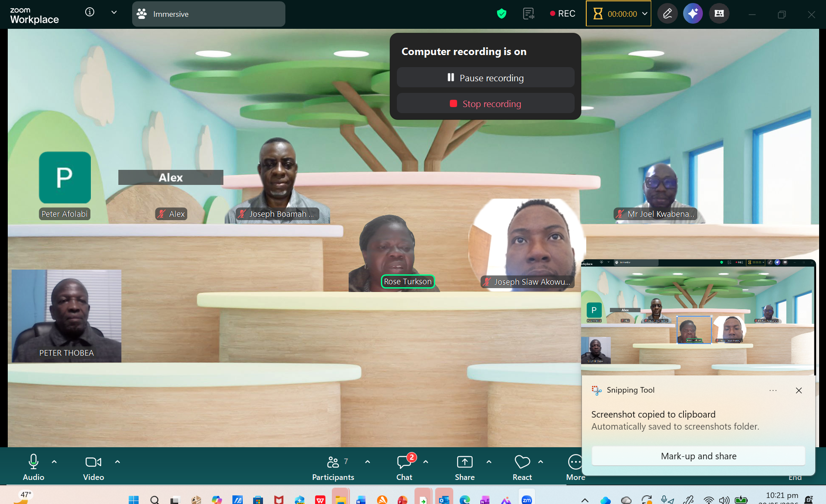This screenshot has height=504, width=826.
Task: Expand the React options arrow
Action: point(541,462)
